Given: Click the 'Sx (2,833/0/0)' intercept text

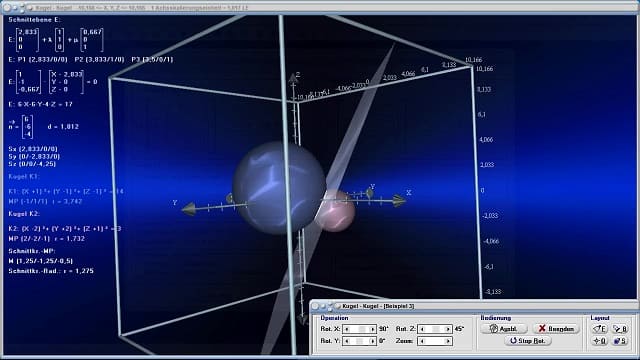Looking at the screenshot, I should click(33, 149).
